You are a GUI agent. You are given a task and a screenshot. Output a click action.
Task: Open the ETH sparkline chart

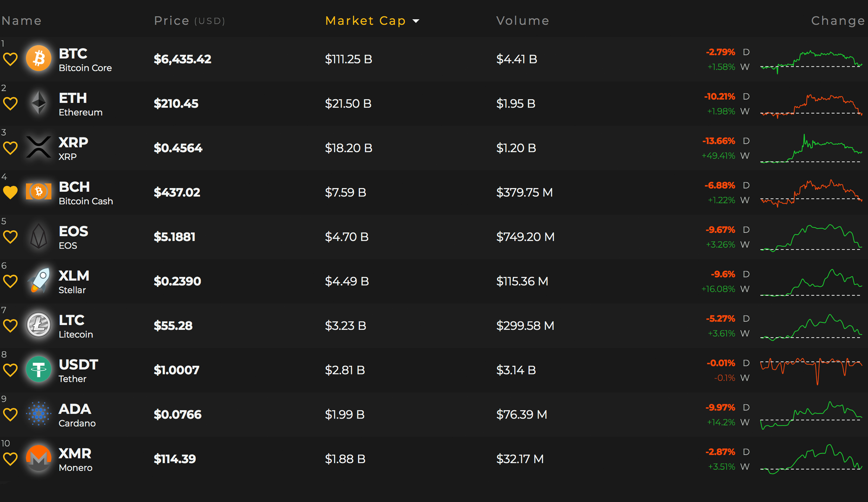pyautogui.click(x=811, y=106)
